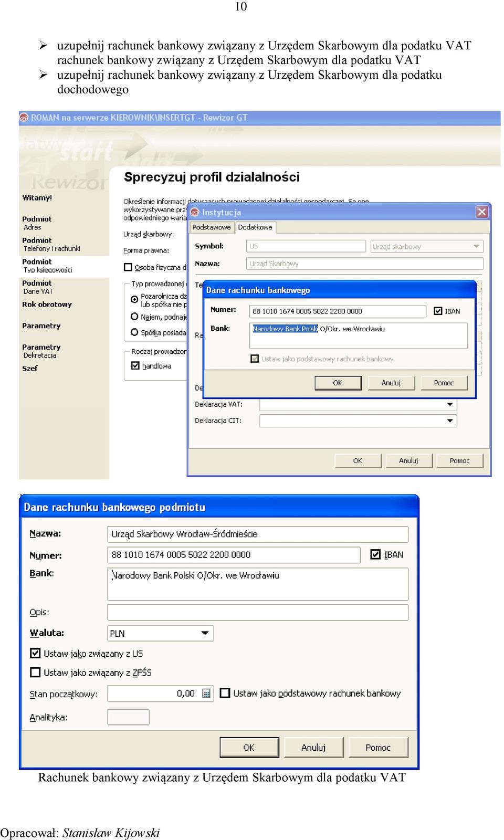Screen dimensions: 504x840
Task: Open the Waluta PLN dropdown
Action: (x=205, y=633)
